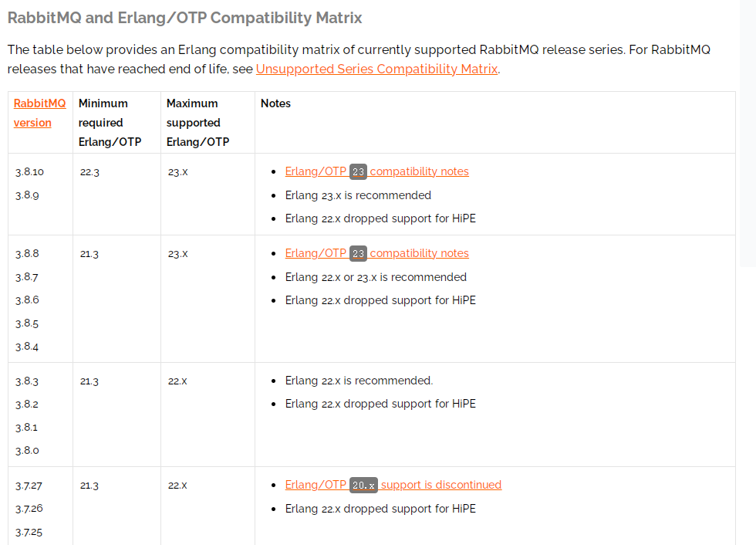
Task: Select version 3.8.10 in the table
Action: coord(29,172)
